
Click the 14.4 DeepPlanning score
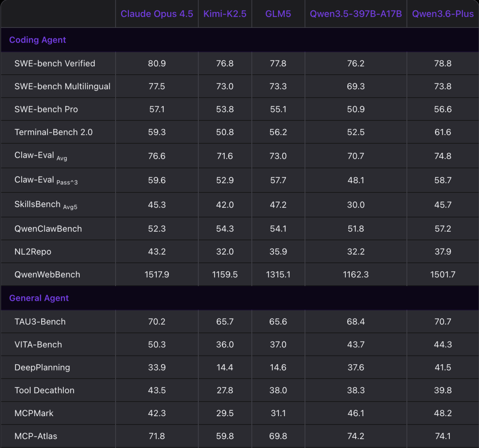225,367
